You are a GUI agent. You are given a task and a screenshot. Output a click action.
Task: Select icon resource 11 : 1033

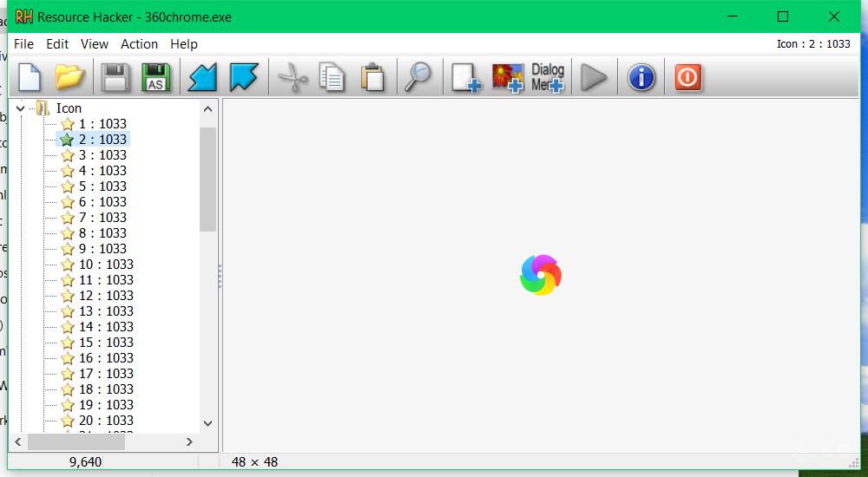(x=106, y=280)
